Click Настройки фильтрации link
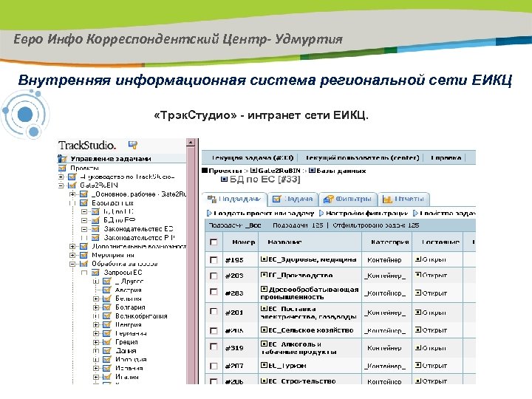 [x=366, y=213]
